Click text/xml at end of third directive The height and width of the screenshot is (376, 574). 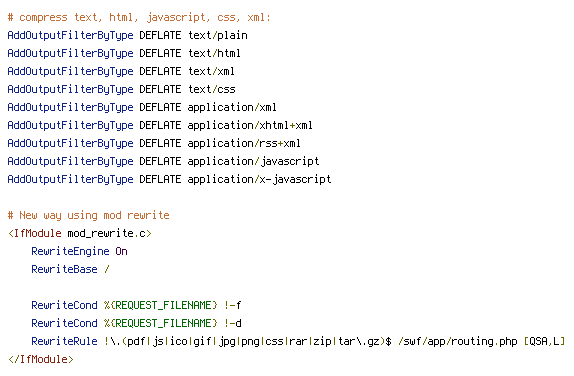211,71
